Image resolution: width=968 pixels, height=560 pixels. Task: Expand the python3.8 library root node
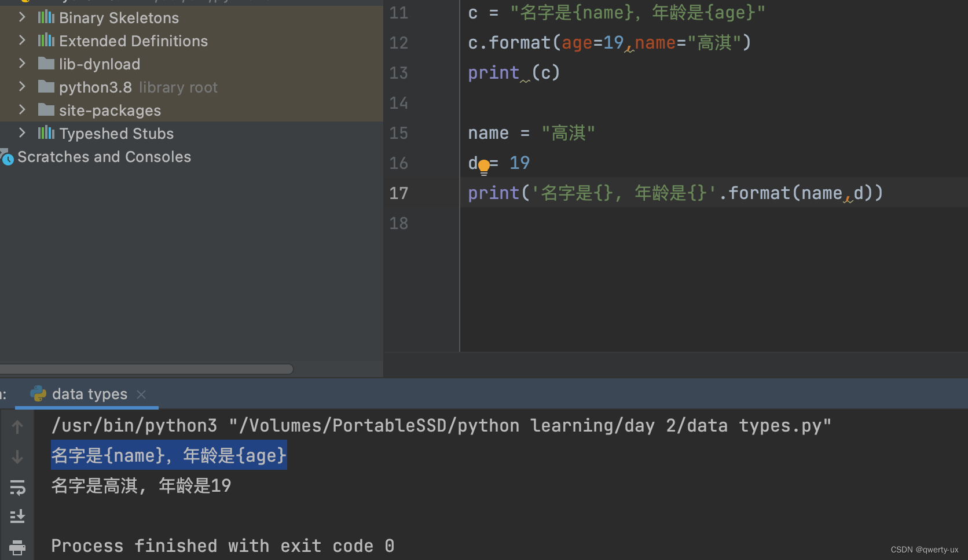[x=22, y=87]
